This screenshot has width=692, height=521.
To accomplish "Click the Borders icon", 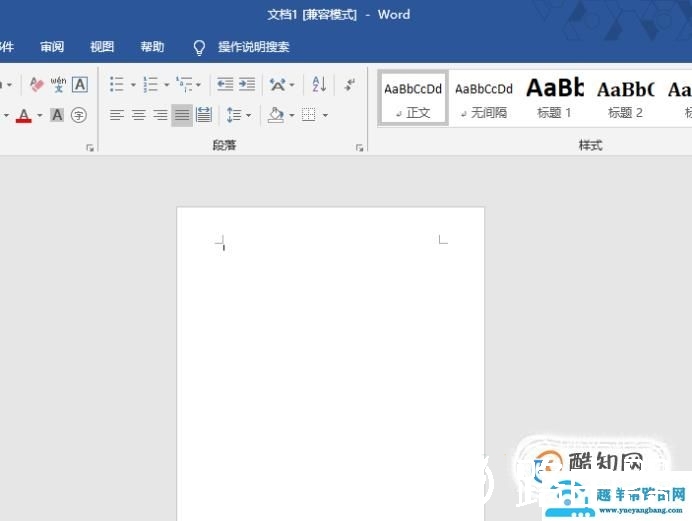I will coord(308,116).
